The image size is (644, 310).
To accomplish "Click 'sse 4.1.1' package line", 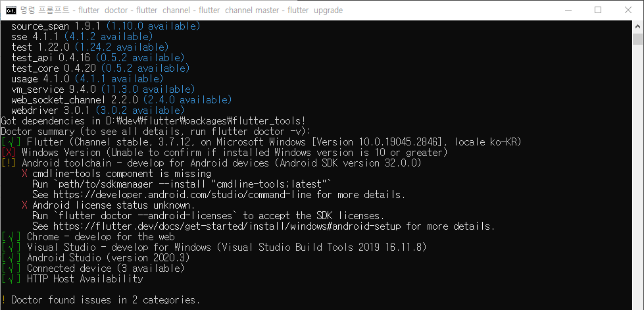I will click(82, 37).
